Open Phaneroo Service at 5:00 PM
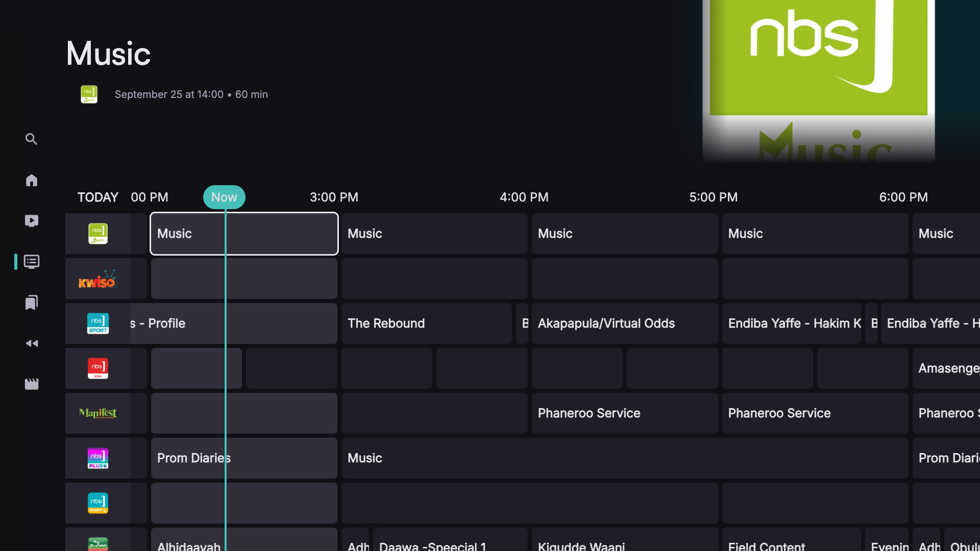980x551 pixels. tap(815, 413)
